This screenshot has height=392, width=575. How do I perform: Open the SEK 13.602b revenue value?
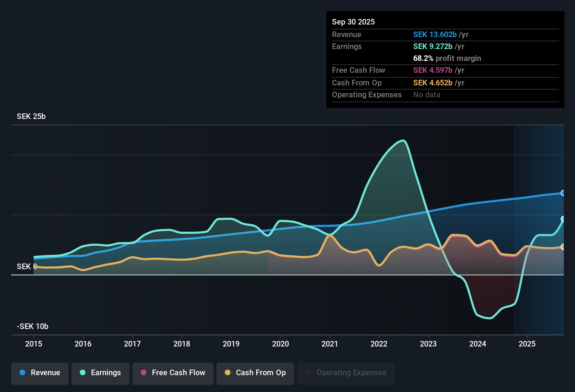point(435,34)
